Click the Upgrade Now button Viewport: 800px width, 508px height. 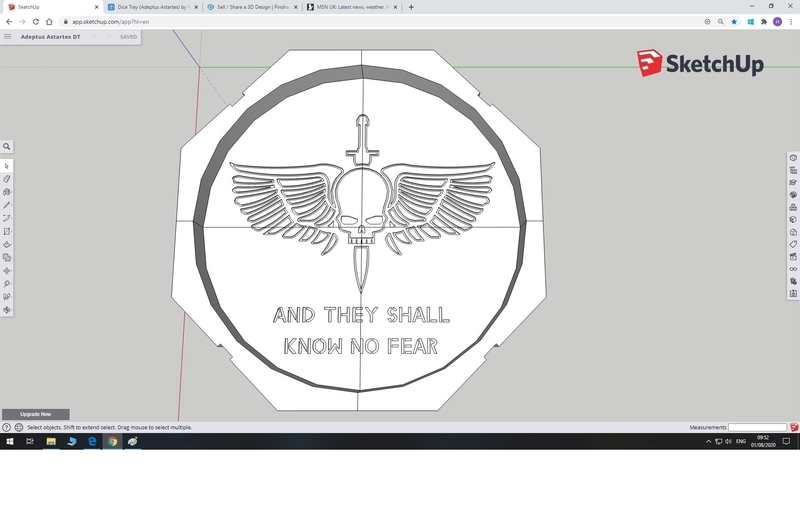(x=36, y=414)
